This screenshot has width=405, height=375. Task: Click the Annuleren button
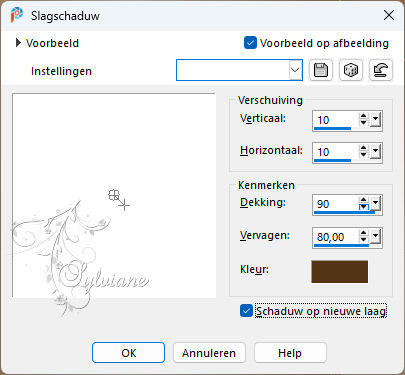tap(209, 353)
